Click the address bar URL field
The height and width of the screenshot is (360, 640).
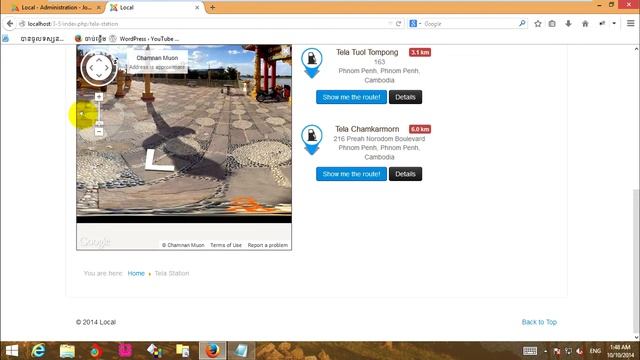204,24
